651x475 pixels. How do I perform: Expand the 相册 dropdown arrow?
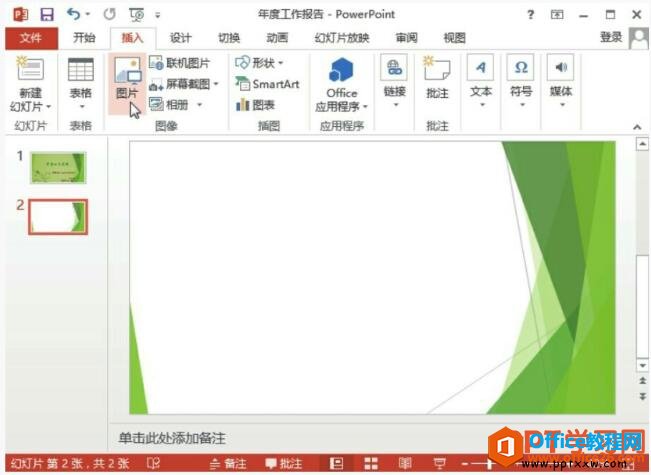click(200, 105)
